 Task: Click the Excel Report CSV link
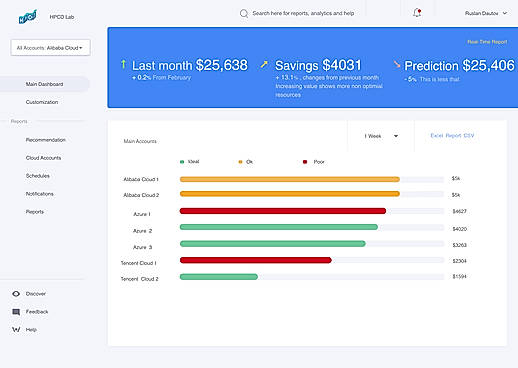(x=452, y=135)
